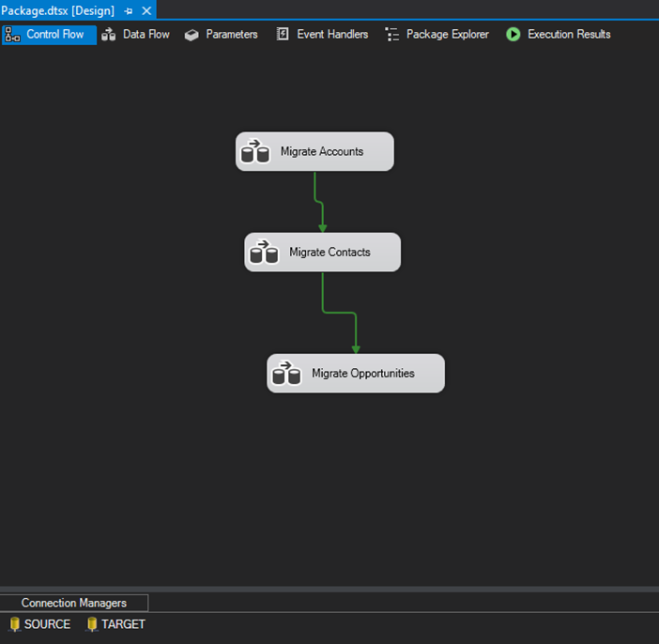Pin the Package.dtsx tab
Image resolution: width=659 pixels, height=644 pixels.
click(129, 11)
